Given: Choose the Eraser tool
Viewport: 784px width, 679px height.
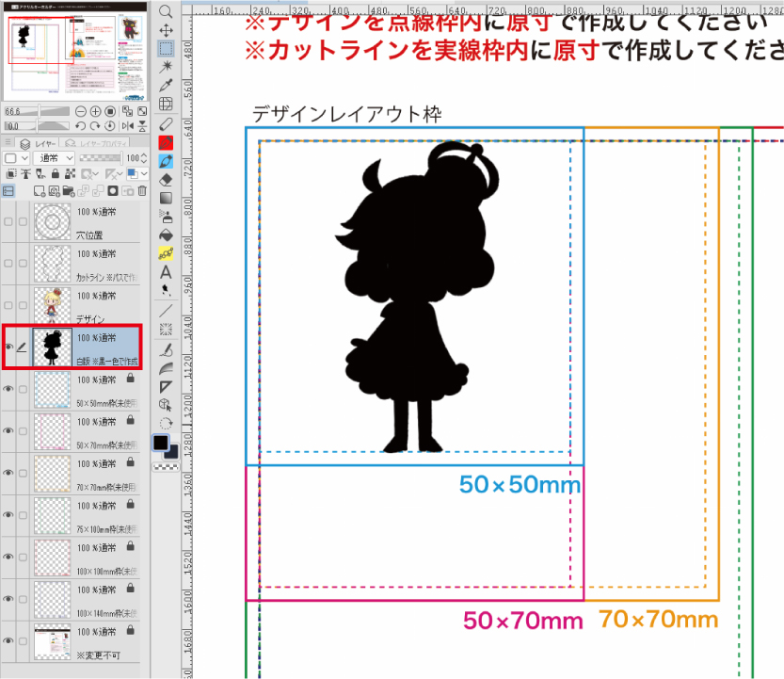Looking at the screenshot, I should [x=166, y=179].
